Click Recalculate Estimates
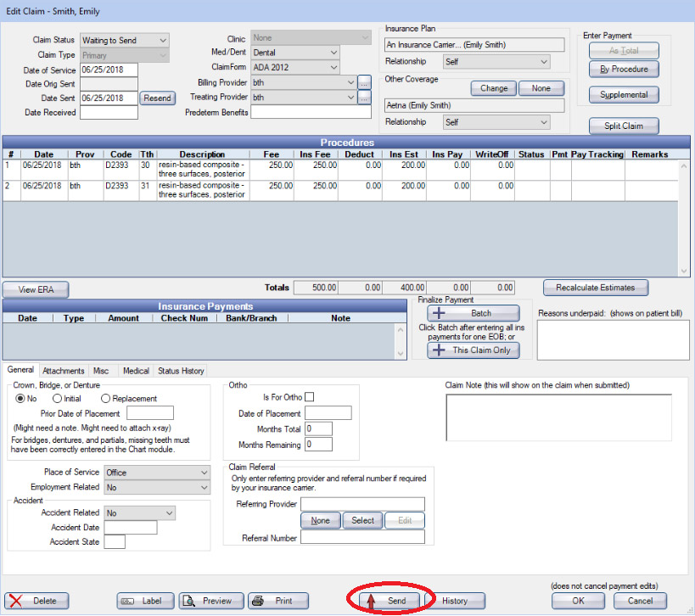 595,288
